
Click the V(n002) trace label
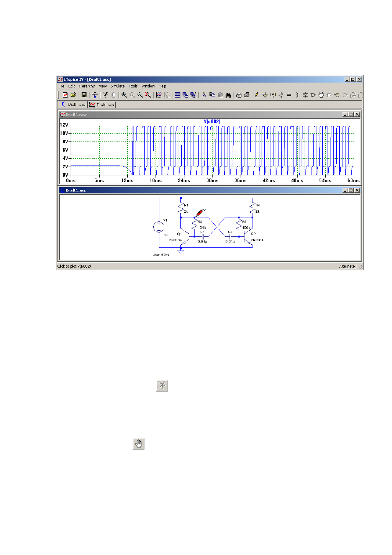click(x=212, y=121)
